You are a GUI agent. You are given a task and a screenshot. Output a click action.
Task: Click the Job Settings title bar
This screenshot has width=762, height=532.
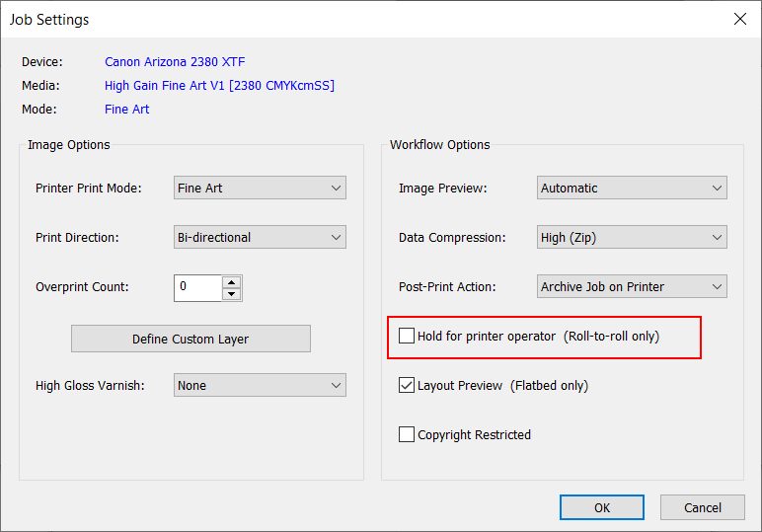pyautogui.click(x=345, y=19)
